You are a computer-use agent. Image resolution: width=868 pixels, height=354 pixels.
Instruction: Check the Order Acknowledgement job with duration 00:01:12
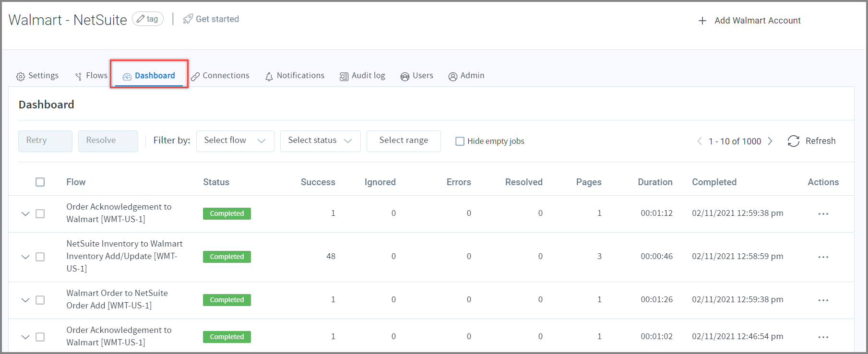coord(40,214)
